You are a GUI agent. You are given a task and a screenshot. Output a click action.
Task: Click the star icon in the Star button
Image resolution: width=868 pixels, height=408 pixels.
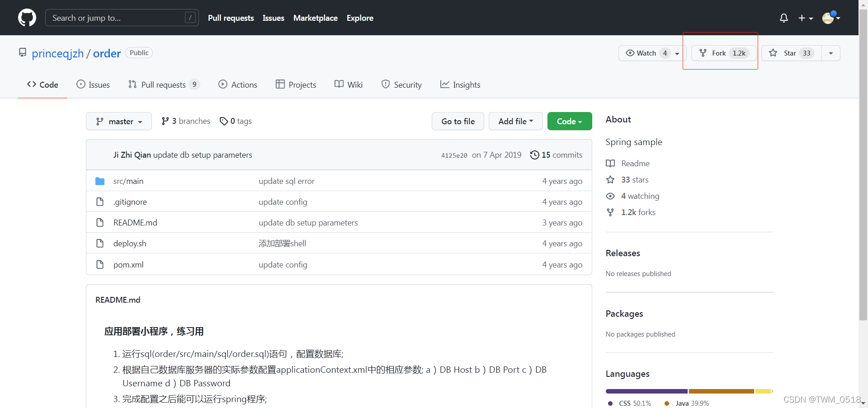[773, 53]
